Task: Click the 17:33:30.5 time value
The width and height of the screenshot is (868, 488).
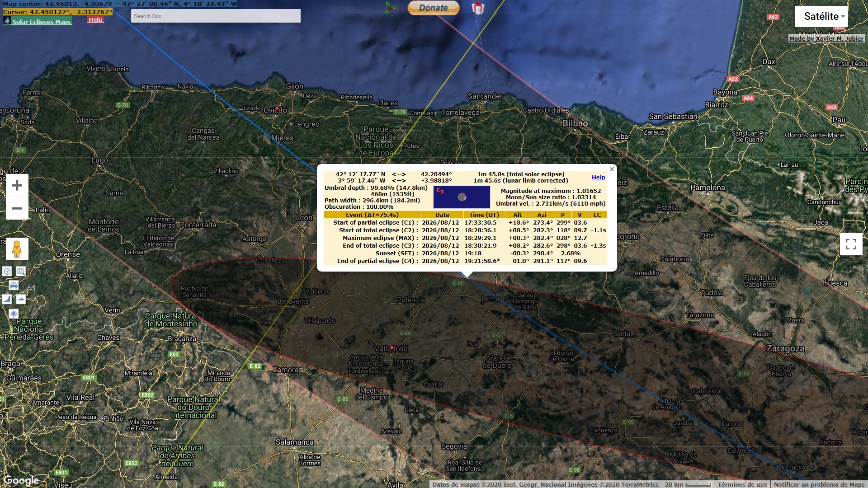Action: (480, 222)
